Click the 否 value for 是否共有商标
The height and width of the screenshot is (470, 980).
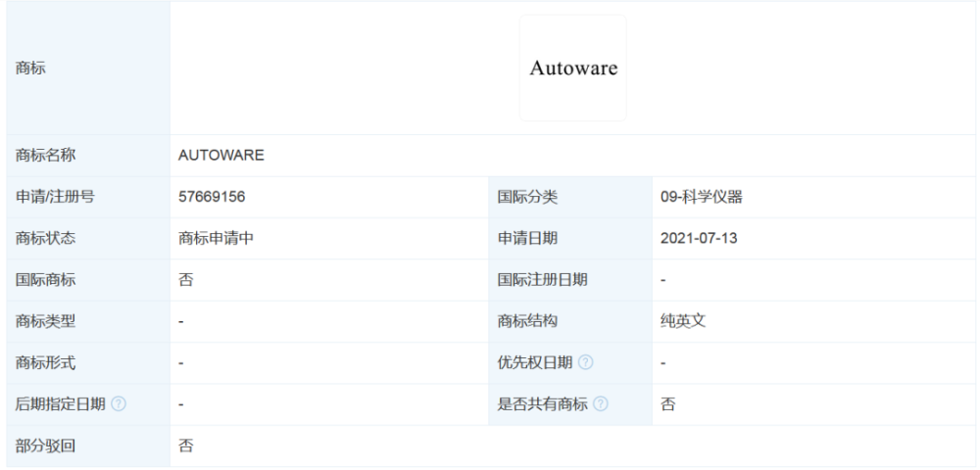(668, 403)
